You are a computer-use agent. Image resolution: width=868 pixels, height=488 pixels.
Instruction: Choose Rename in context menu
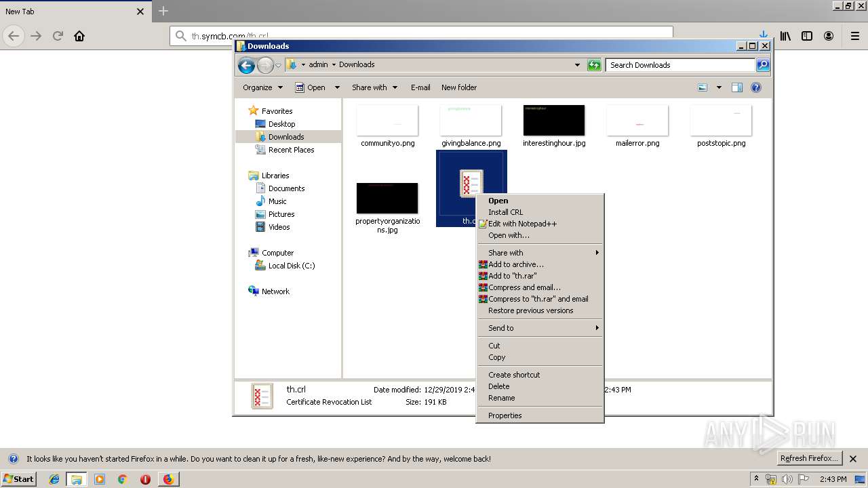[x=540, y=398]
